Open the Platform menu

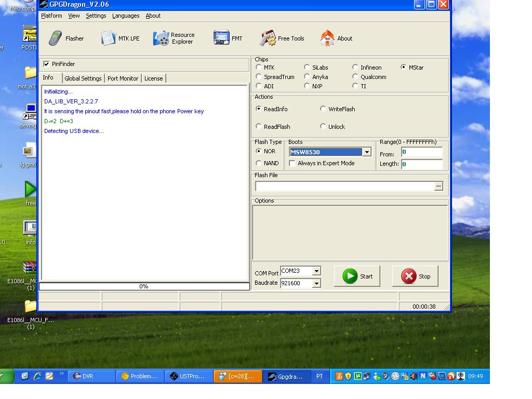(x=51, y=16)
